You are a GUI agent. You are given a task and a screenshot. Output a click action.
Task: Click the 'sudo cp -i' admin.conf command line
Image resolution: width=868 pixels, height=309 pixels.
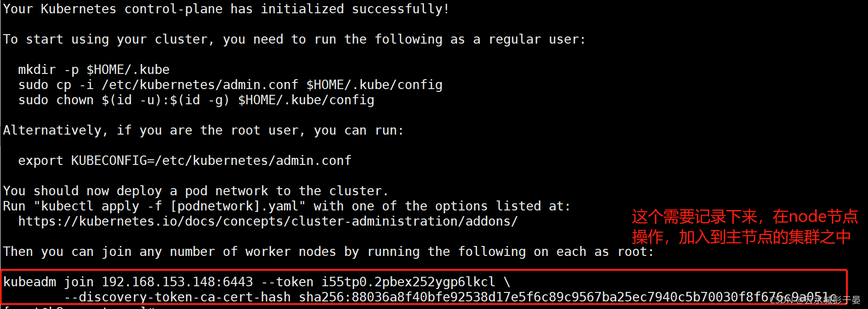point(230,85)
